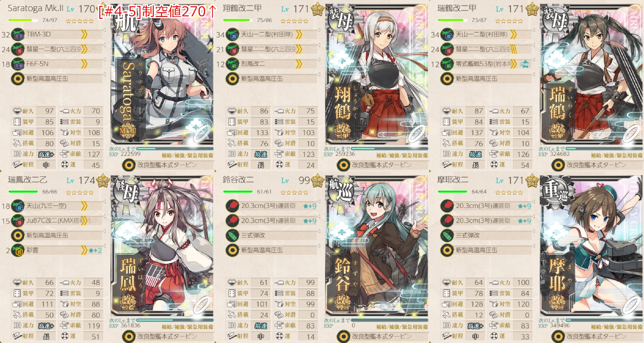
Task: Click the small arrow beside Shokaku's 烈風改二 slot
Action: click(x=319, y=60)
